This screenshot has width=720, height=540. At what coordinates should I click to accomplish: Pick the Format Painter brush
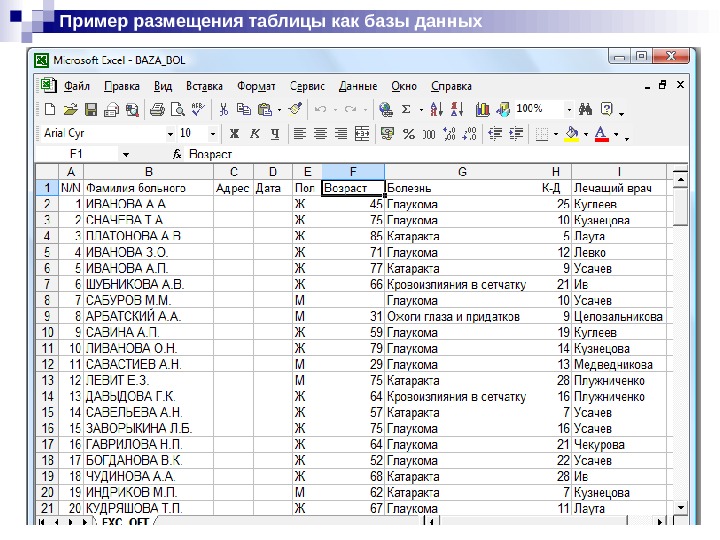[295, 109]
